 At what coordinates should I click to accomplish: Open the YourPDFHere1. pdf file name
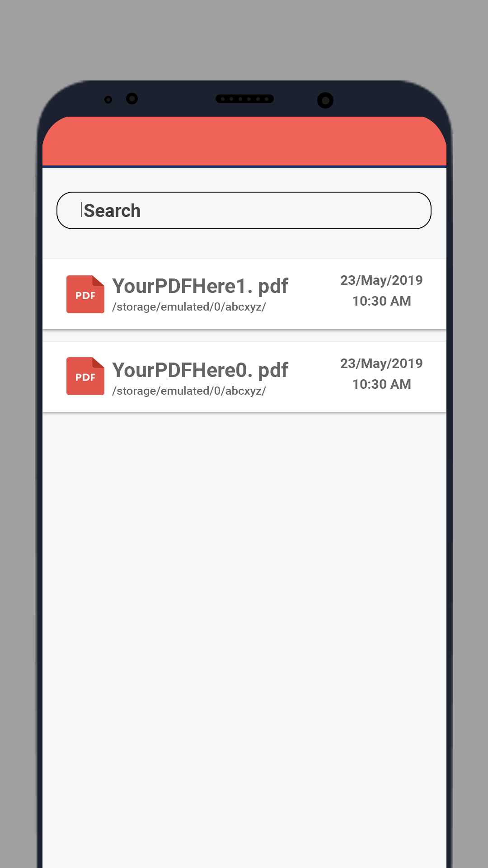coord(200,286)
